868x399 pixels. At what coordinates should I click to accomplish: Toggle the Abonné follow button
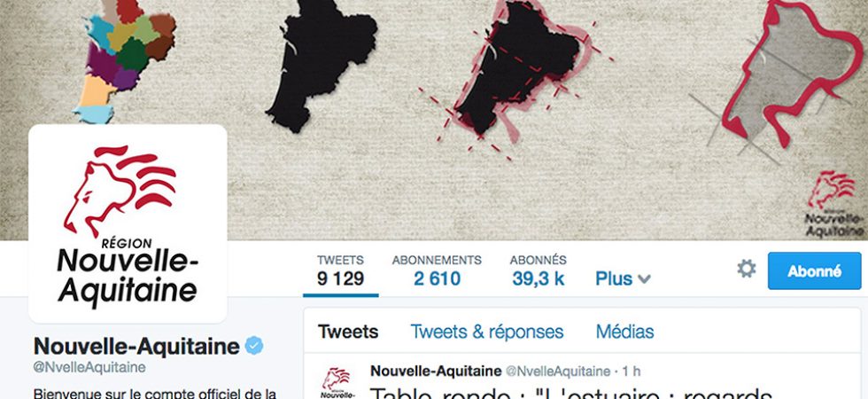coord(814,271)
